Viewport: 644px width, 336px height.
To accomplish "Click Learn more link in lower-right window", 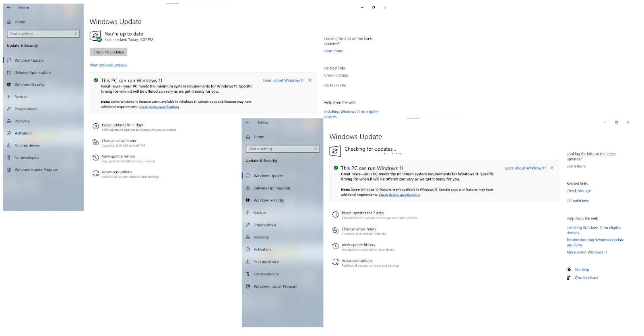I will pyautogui.click(x=576, y=166).
